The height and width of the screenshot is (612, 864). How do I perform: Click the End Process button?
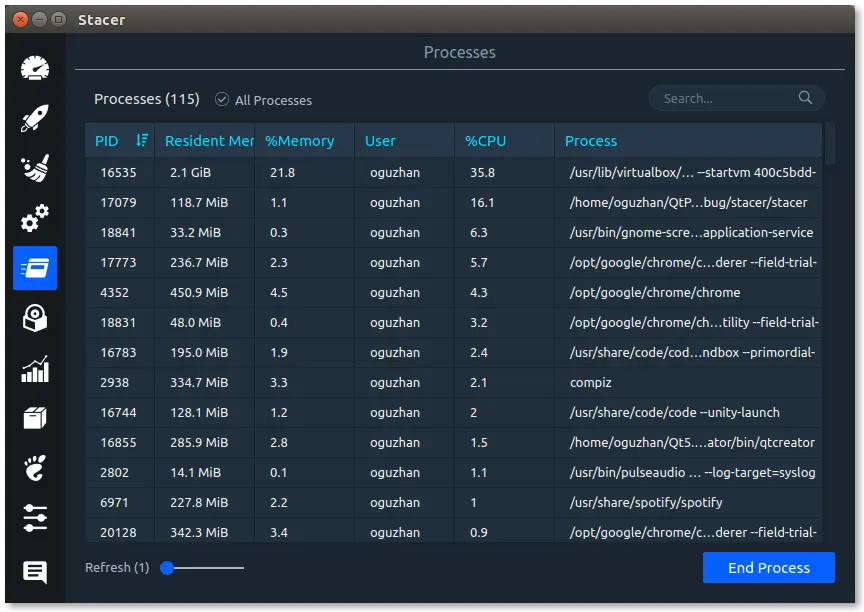click(768, 568)
